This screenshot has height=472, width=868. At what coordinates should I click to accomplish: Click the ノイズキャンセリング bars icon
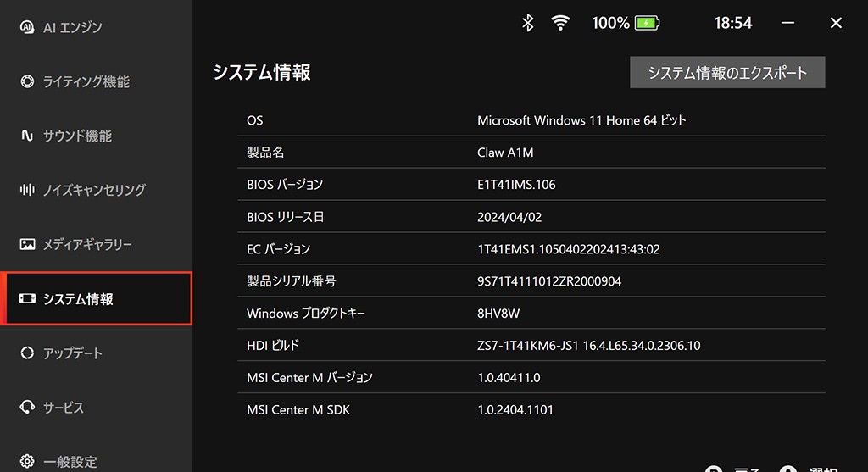(27, 190)
